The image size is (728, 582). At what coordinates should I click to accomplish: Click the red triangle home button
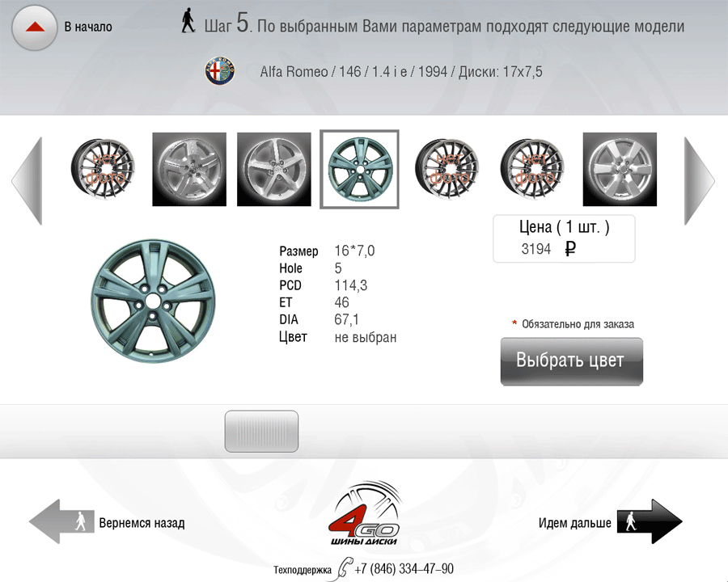(34, 27)
